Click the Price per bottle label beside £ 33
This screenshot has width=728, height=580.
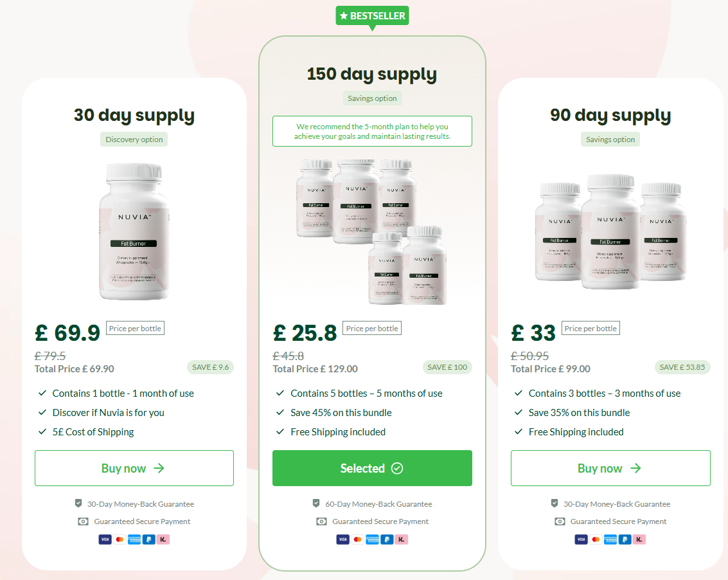tap(590, 328)
